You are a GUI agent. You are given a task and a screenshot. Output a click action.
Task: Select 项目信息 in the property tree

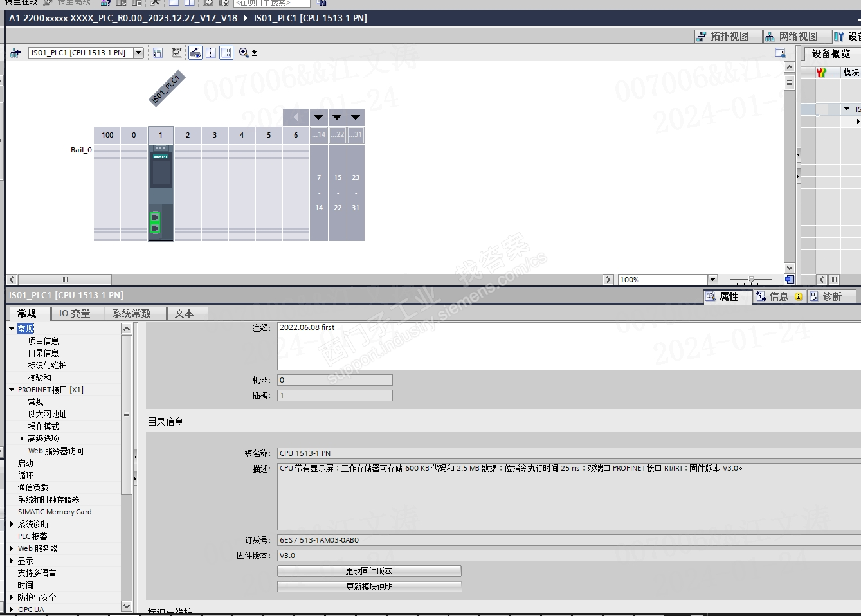tap(43, 341)
